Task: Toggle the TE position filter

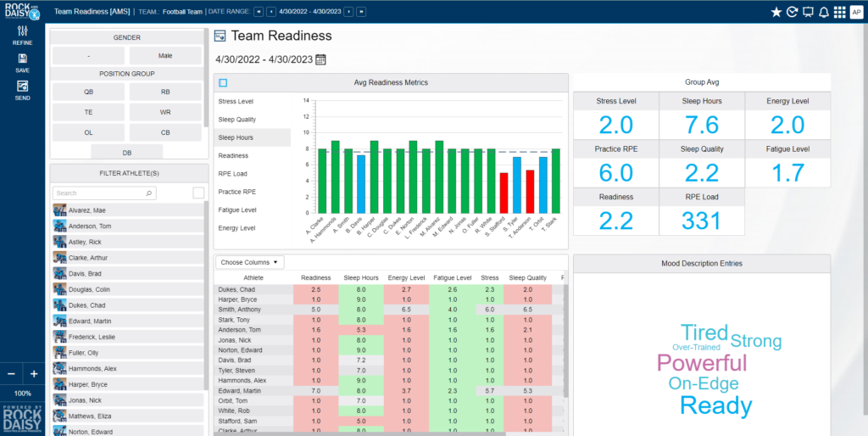Action: coord(88,113)
